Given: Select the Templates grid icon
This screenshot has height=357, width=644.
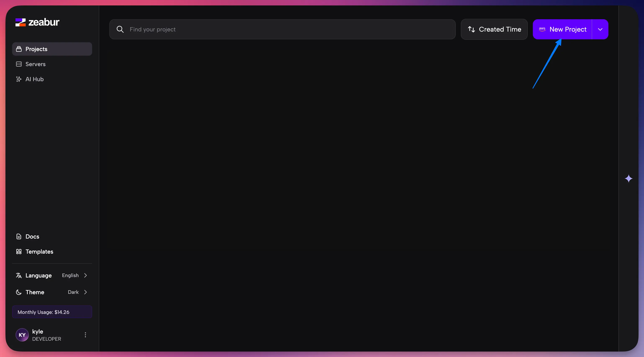Looking at the screenshot, I should [19, 252].
